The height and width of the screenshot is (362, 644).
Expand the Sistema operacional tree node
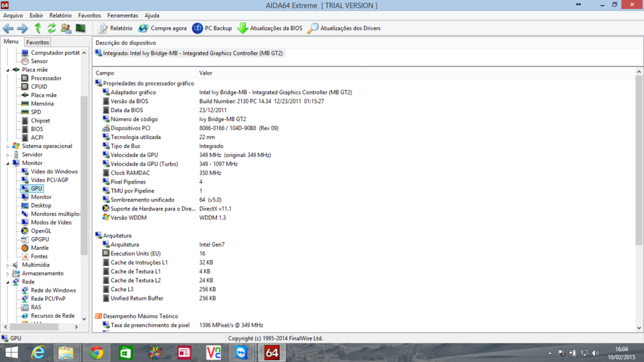(x=8, y=146)
